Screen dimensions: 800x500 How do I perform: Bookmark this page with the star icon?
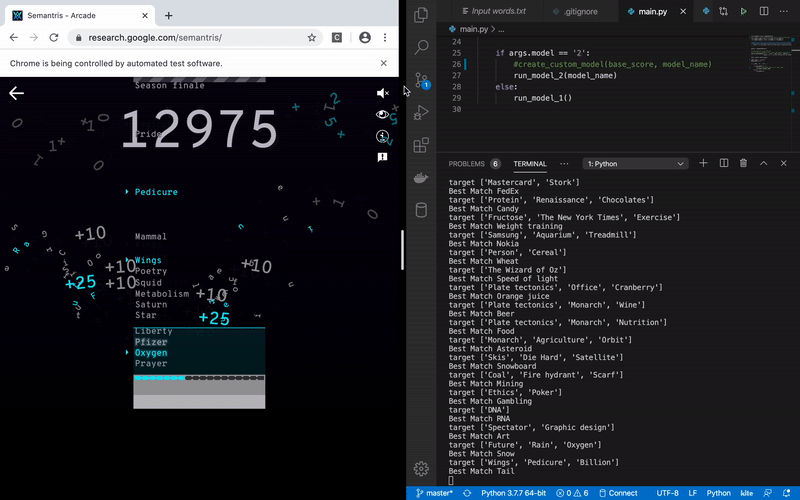point(312,37)
